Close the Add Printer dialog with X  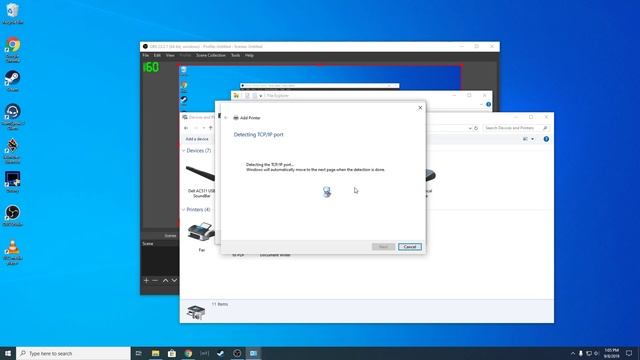[420, 108]
